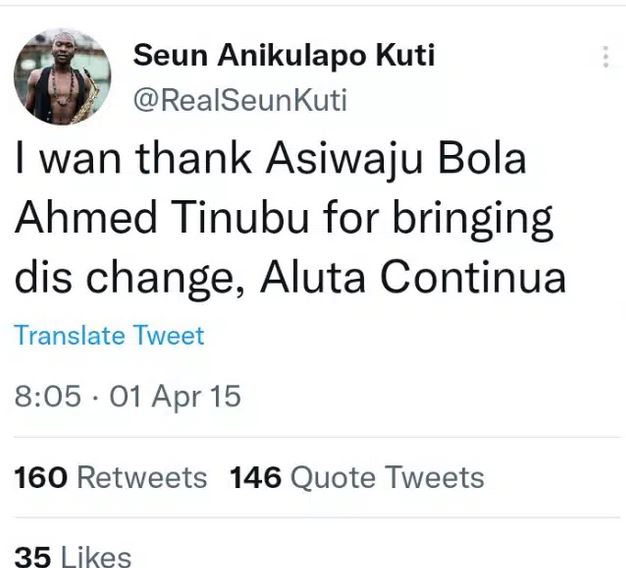Click the word 'Retweets' beside 160
Viewport: 626px width, 568px height.
[142, 477]
